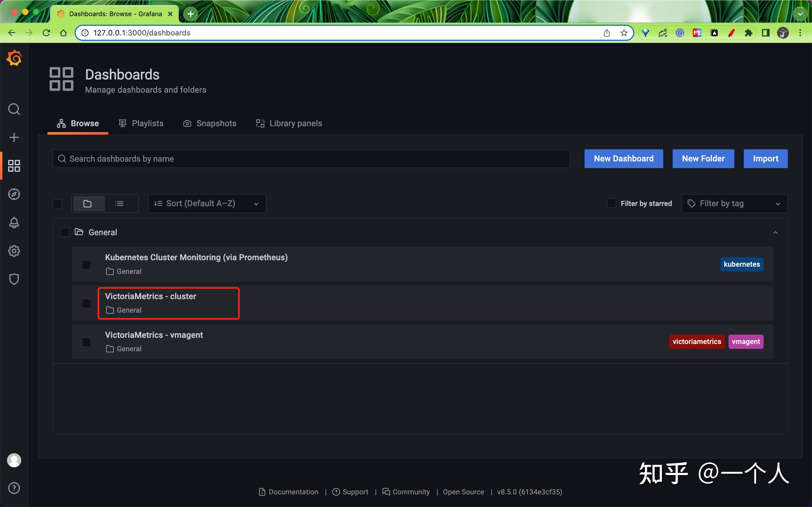Open the Configuration gear icon

(x=14, y=251)
